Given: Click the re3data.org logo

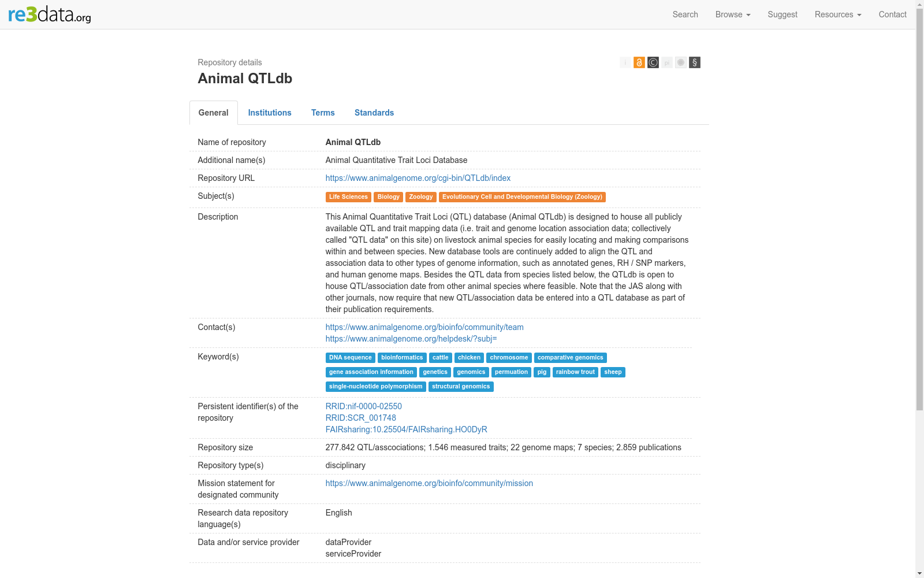Looking at the screenshot, I should tap(50, 14).
